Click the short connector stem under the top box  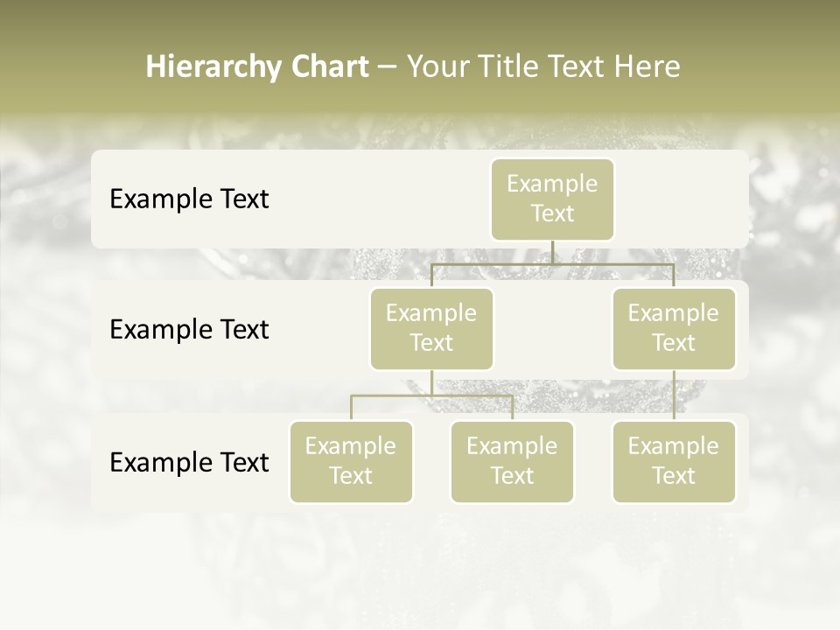pos(552,252)
